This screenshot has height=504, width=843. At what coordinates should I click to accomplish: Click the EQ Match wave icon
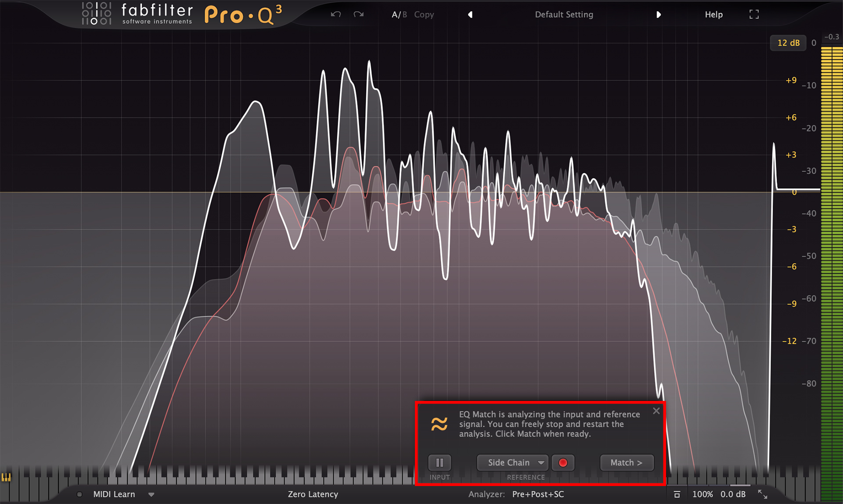tap(439, 424)
